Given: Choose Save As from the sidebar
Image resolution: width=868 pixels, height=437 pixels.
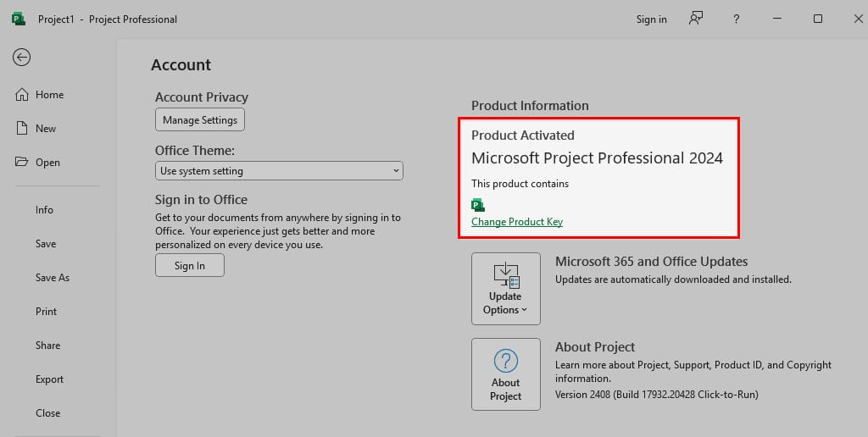Looking at the screenshot, I should click(x=53, y=278).
